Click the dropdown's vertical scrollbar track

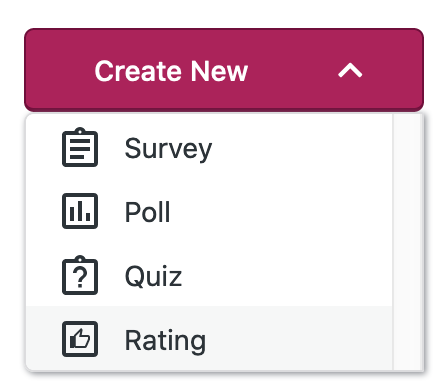(408, 242)
